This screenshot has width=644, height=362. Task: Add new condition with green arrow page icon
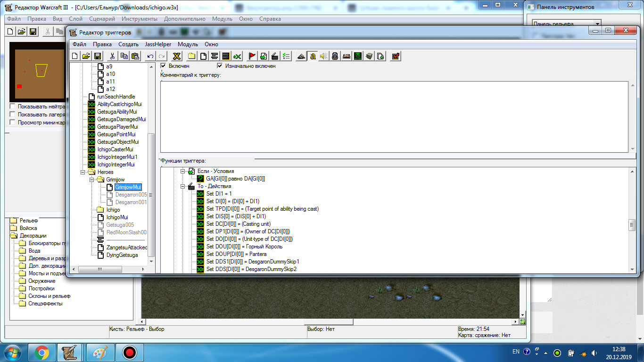tap(264, 56)
